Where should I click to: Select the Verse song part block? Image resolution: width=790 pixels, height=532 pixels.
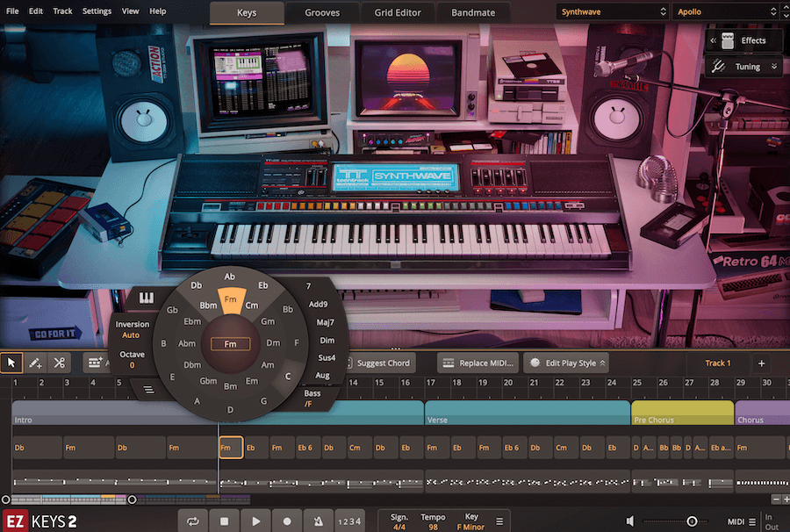(528, 413)
